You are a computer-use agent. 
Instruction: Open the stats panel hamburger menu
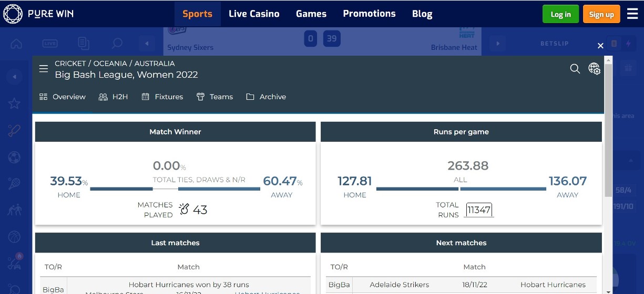(44, 69)
